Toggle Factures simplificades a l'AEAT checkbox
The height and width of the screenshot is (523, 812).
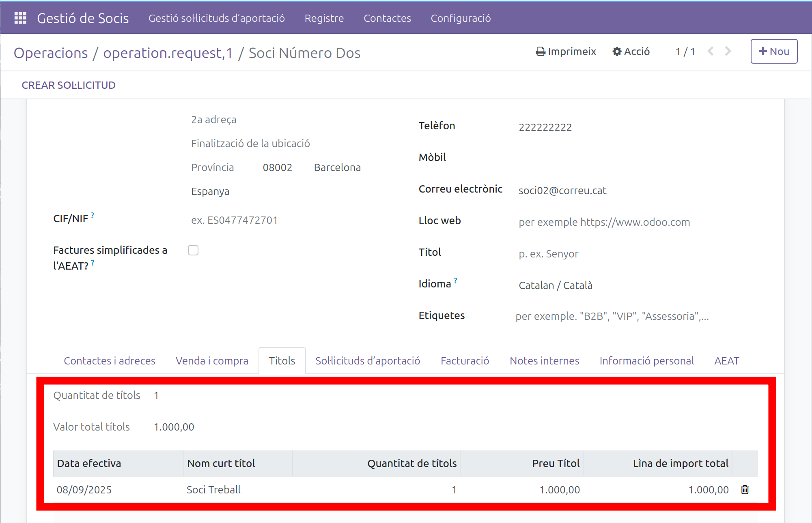[x=193, y=250]
